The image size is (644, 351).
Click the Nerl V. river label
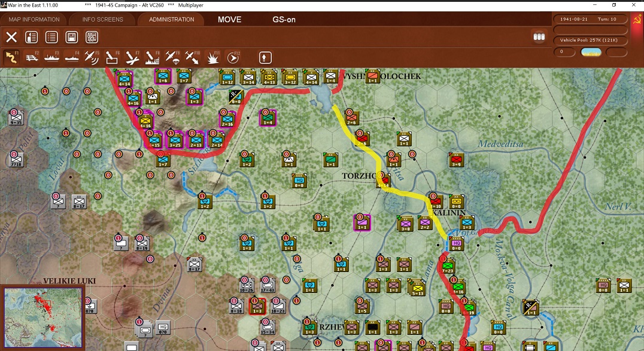pos(618,206)
